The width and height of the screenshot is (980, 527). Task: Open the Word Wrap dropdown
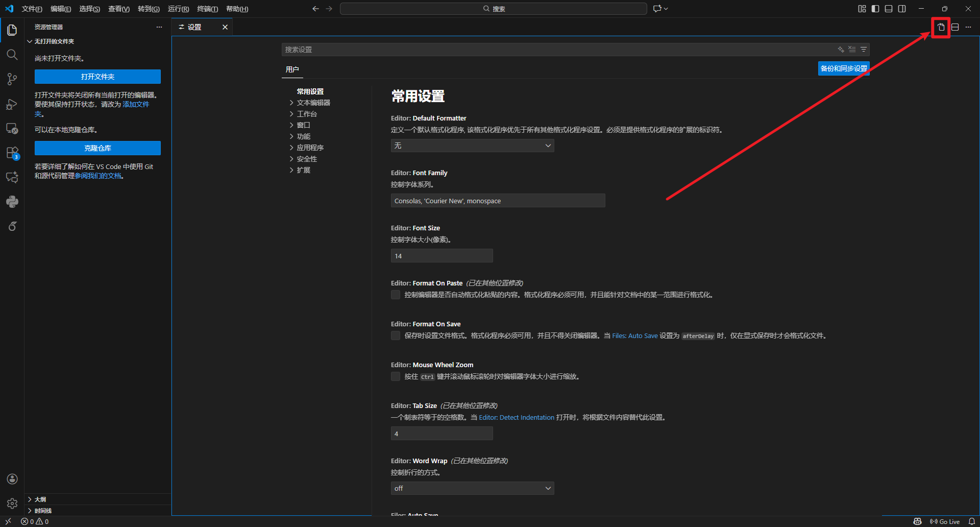coord(472,489)
